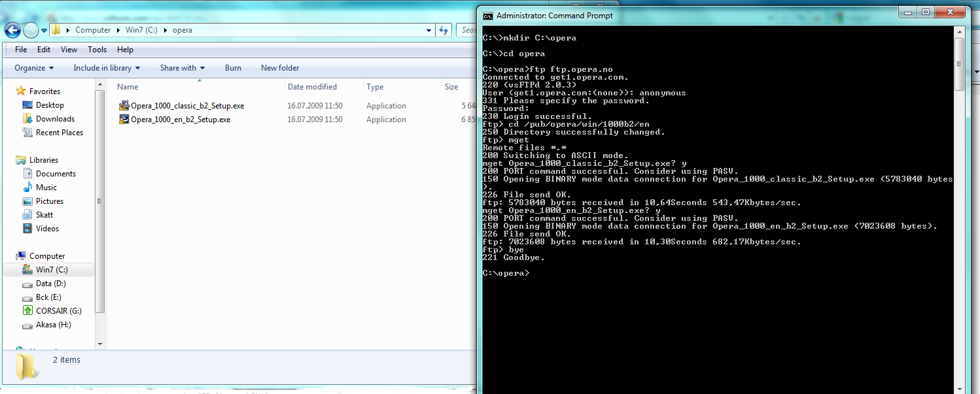980x394 pixels.
Task: Click Opera_1000_classic_b2_Setup.exe file name
Action: (187, 106)
